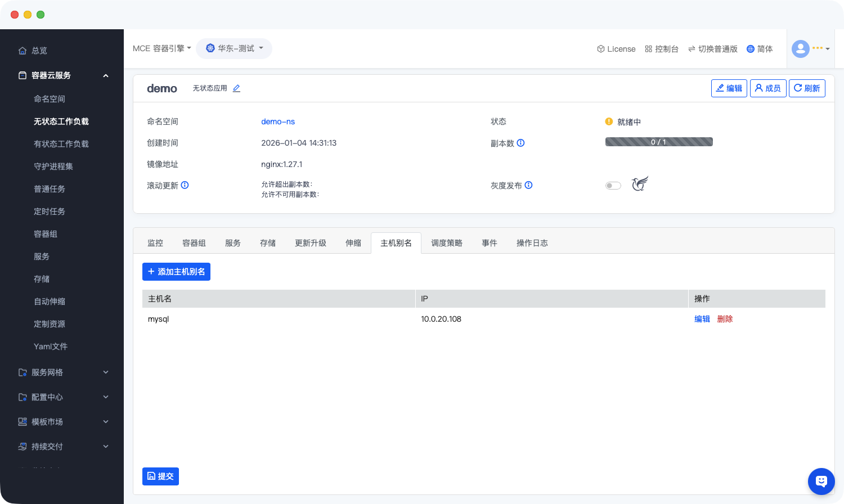
Task: Toggle the 灰度发布 switch
Action: click(x=613, y=186)
